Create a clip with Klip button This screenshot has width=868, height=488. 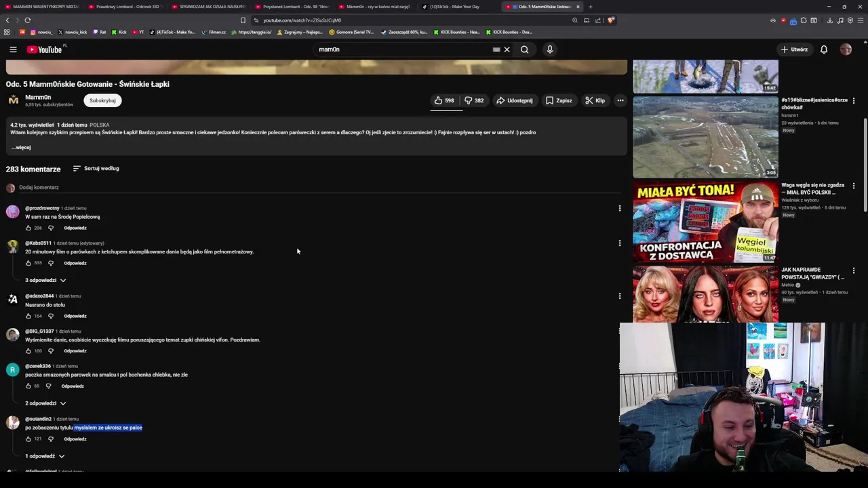point(595,100)
